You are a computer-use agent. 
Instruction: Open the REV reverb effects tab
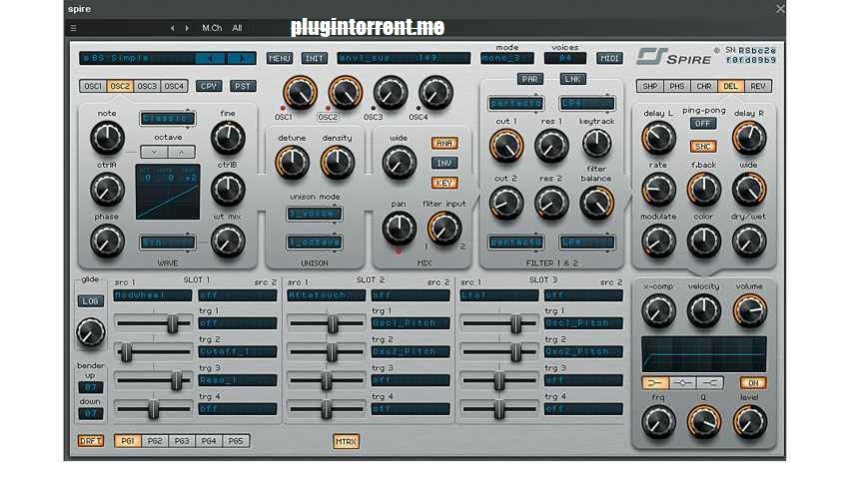pyautogui.click(x=758, y=86)
